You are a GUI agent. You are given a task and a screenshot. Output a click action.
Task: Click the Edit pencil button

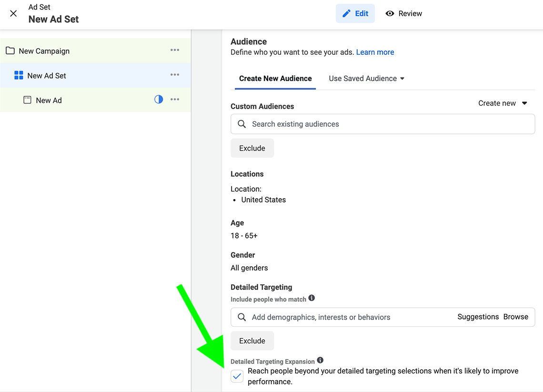[355, 13]
